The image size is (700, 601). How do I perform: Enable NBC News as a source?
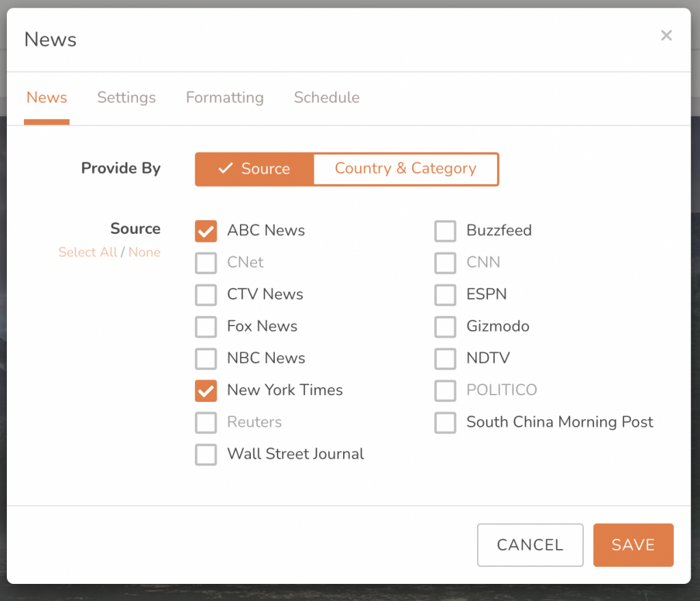click(206, 358)
